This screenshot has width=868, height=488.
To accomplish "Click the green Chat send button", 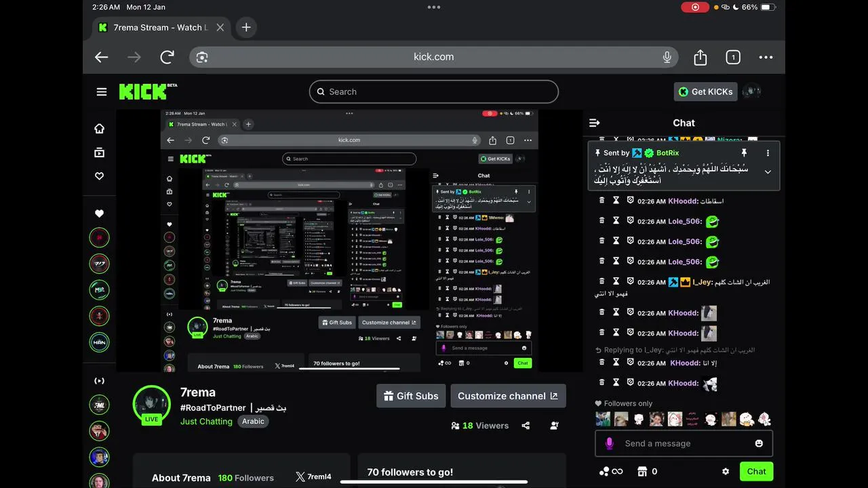I will (756, 471).
